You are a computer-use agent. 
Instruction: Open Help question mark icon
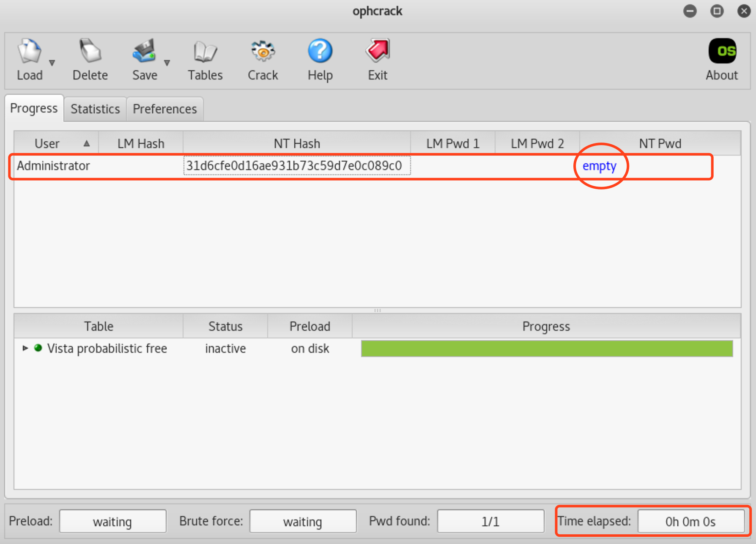pos(320,51)
